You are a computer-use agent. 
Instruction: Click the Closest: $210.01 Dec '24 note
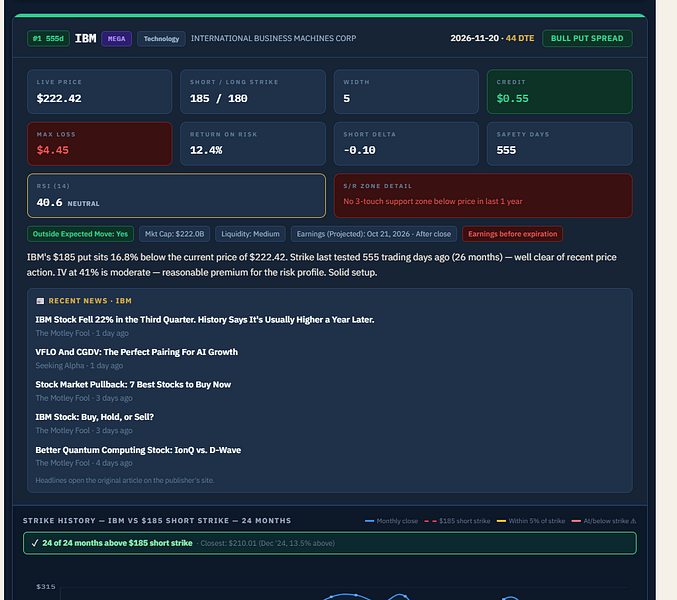[x=268, y=543]
